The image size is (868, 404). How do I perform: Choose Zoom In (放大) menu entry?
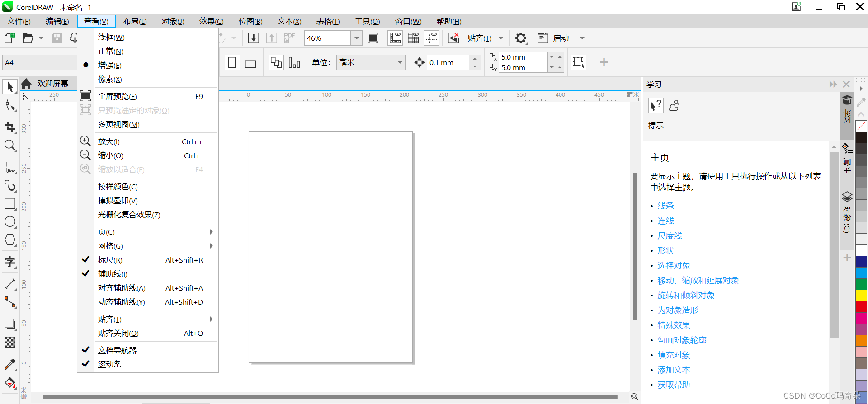[x=148, y=141]
